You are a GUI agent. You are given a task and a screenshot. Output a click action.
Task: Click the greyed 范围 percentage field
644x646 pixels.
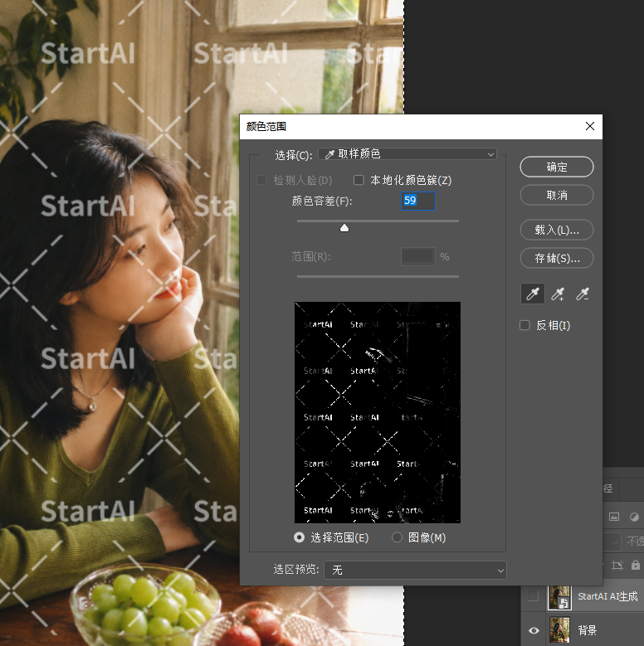418,257
